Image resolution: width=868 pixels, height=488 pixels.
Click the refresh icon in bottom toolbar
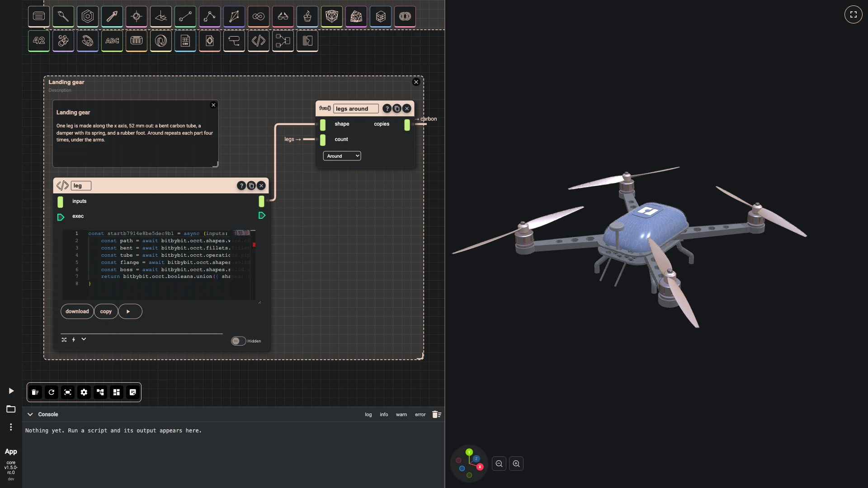[x=52, y=392]
